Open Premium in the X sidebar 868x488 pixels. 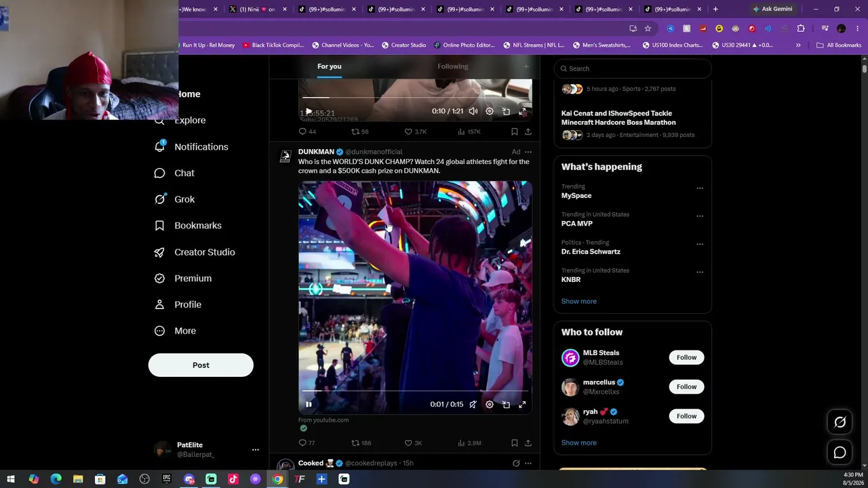click(x=183, y=279)
